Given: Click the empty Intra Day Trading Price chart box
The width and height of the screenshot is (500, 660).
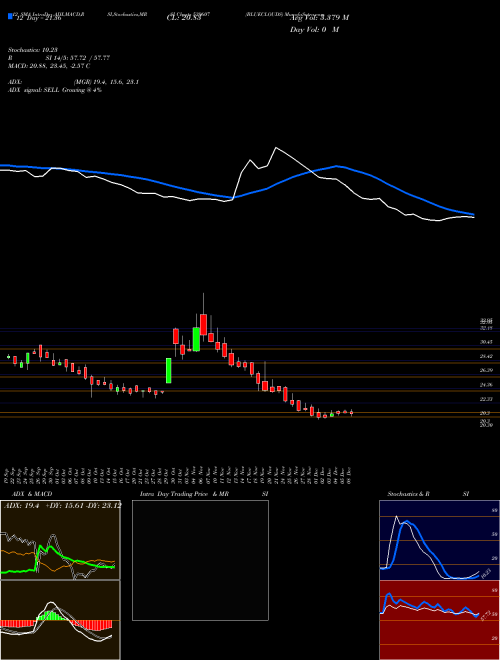Looking at the screenshot, I should [x=200, y=560].
